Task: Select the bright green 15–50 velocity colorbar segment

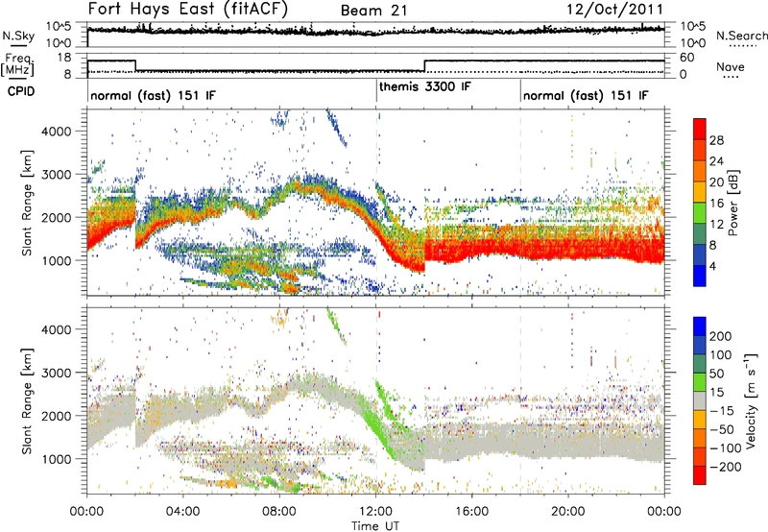Action: point(700,382)
